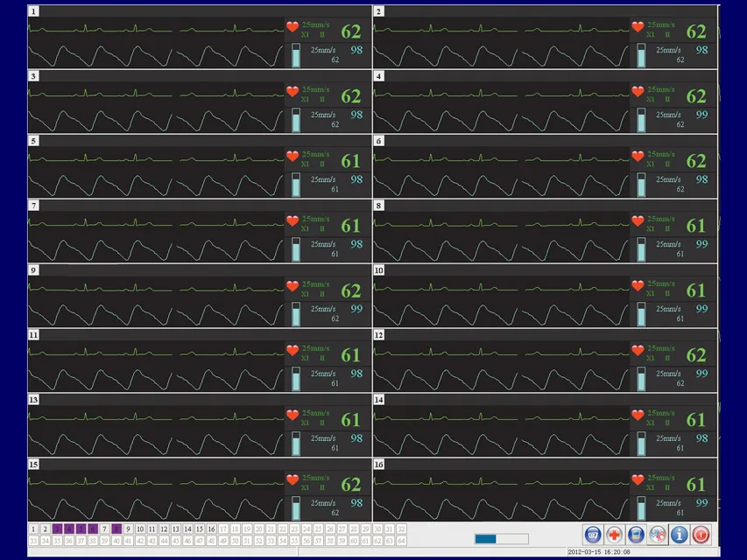Select bed 2 in the bottom bed selector
This screenshot has width=747, height=560.
tap(46, 529)
